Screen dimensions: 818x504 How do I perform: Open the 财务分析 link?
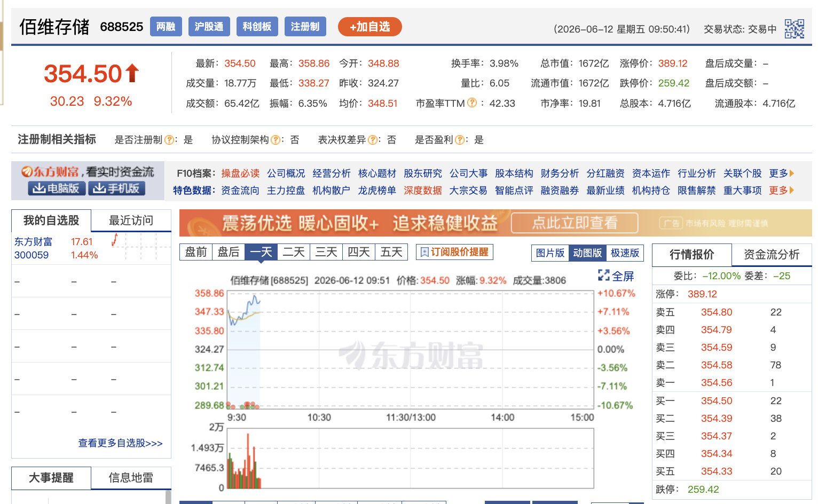[x=560, y=174]
